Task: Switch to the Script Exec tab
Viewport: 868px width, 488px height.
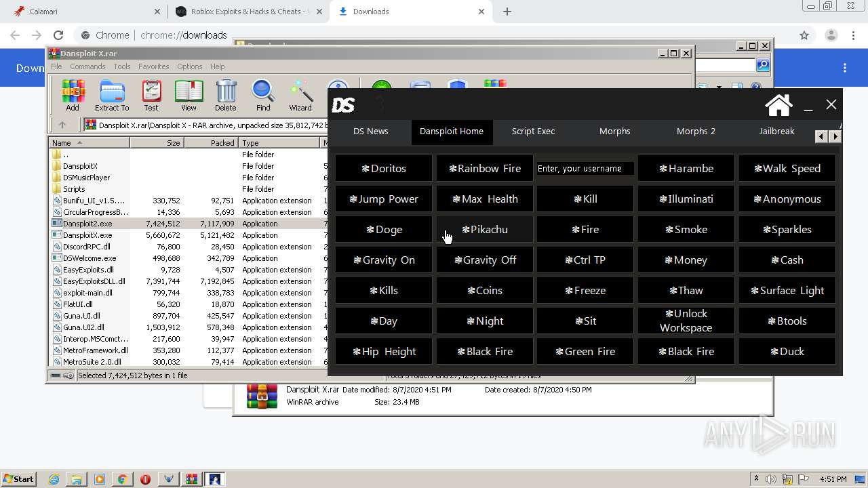Action: [x=533, y=131]
